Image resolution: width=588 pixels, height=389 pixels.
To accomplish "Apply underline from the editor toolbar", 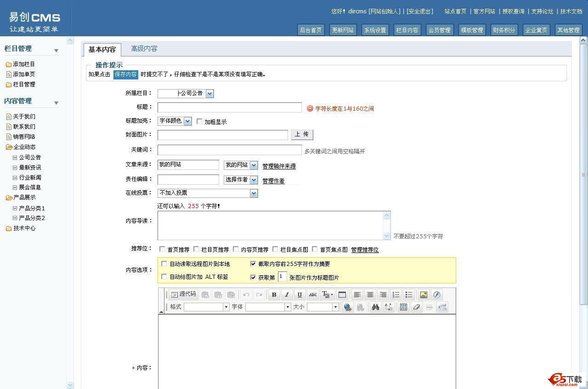I will pyautogui.click(x=300, y=295).
